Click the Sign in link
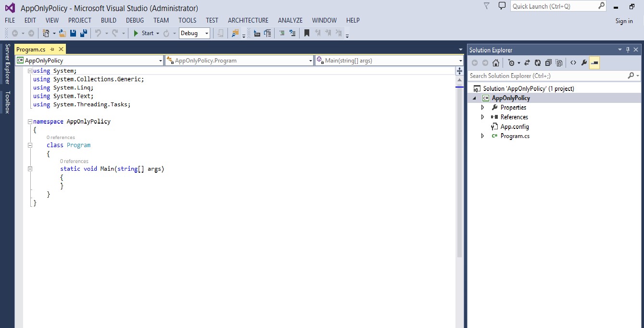 [624, 21]
